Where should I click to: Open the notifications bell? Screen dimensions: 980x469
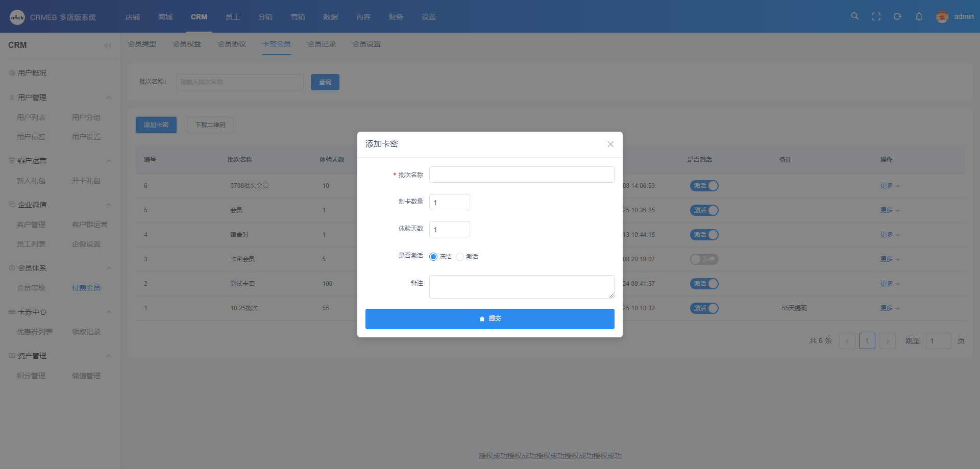[919, 16]
